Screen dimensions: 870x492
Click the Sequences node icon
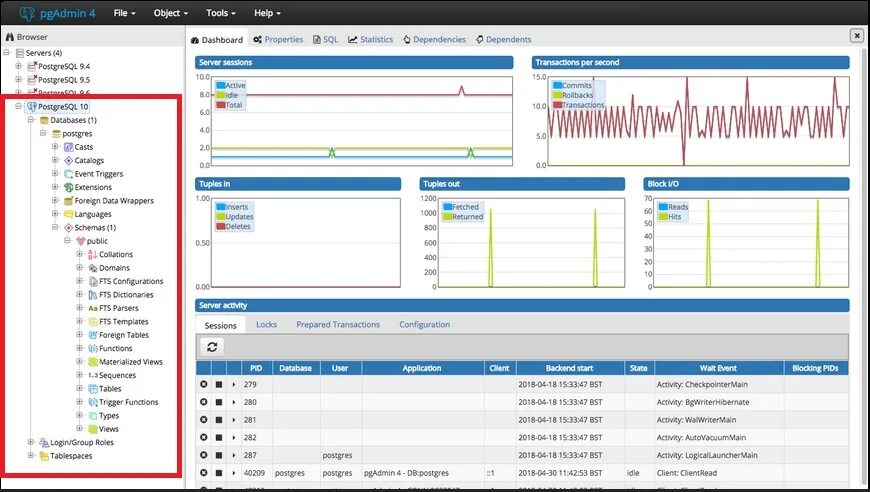(93, 375)
